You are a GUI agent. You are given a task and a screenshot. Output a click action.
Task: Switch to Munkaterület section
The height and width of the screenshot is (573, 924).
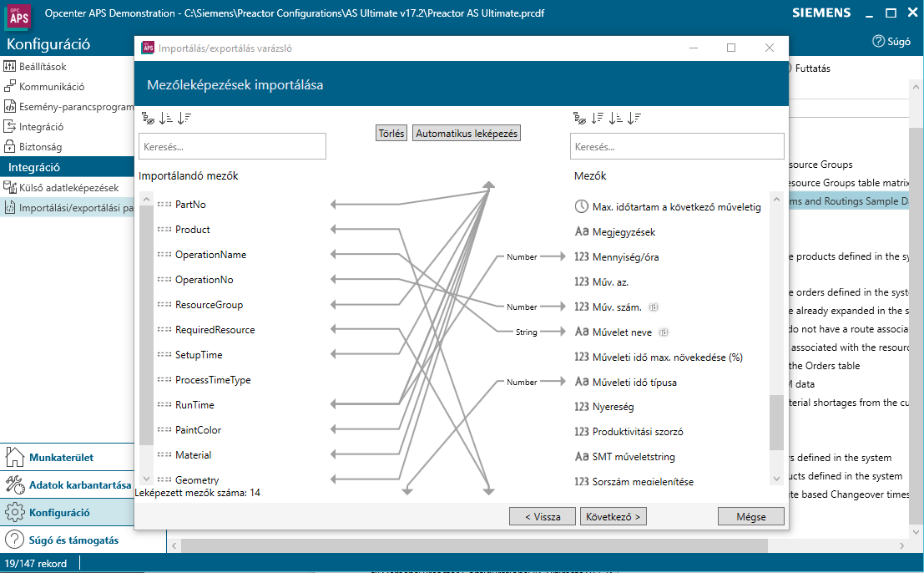click(x=61, y=457)
